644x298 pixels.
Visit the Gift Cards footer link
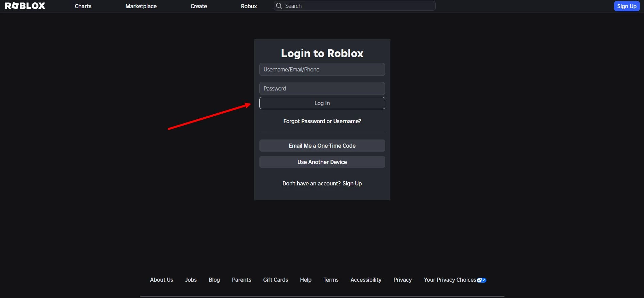point(275,280)
